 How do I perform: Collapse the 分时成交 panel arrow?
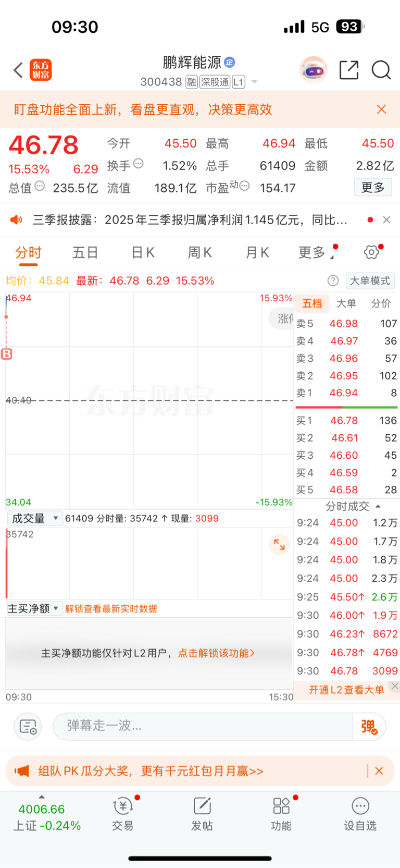378,506
